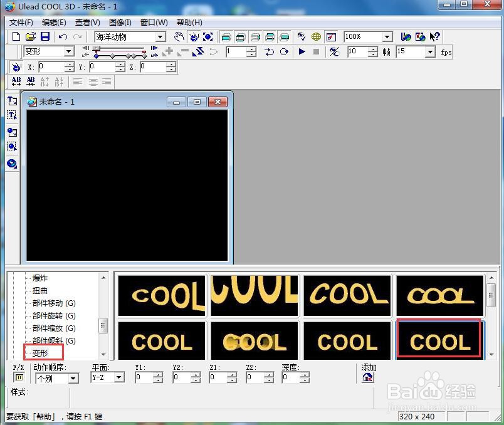Click the Edit graphic tool in sidebar

(12, 147)
